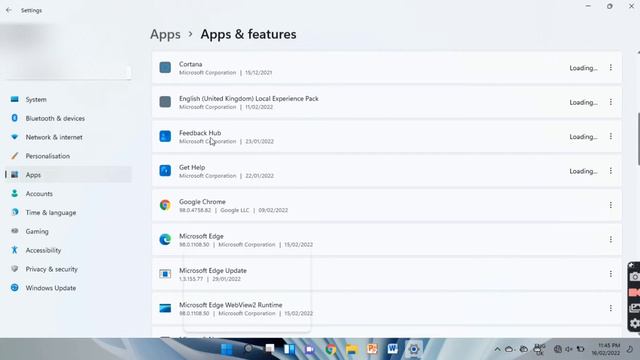Click the Get Help app icon
640x360 pixels.
pyautogui.click(x=165, y=171)
